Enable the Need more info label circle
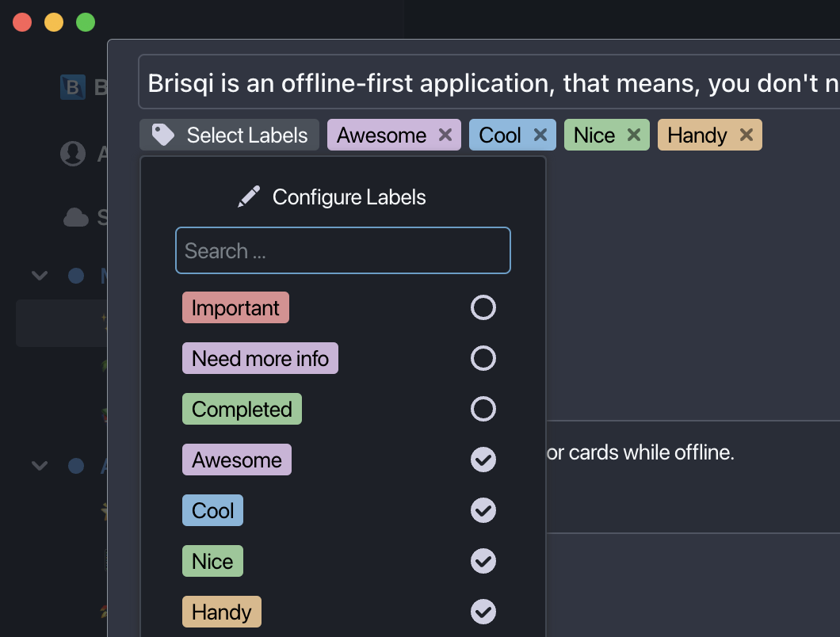This screenshot has height=637, width=840. (x=483, y=358)
